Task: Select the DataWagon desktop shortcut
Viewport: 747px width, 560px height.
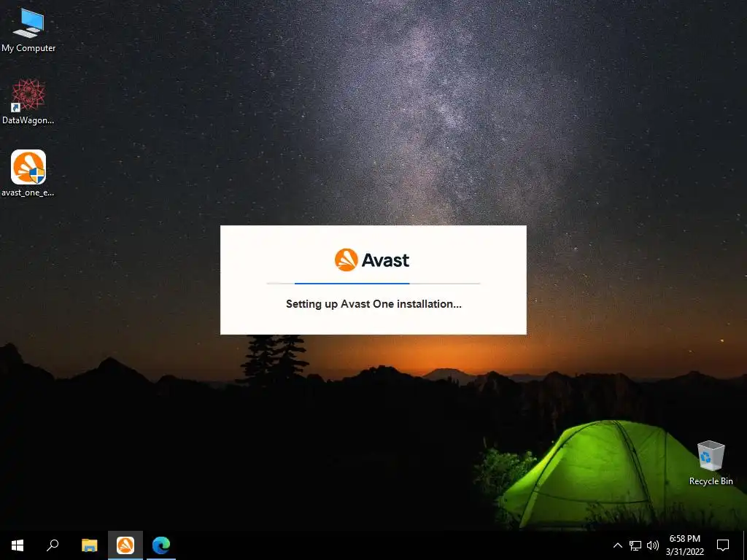Action: pos(28,102)
